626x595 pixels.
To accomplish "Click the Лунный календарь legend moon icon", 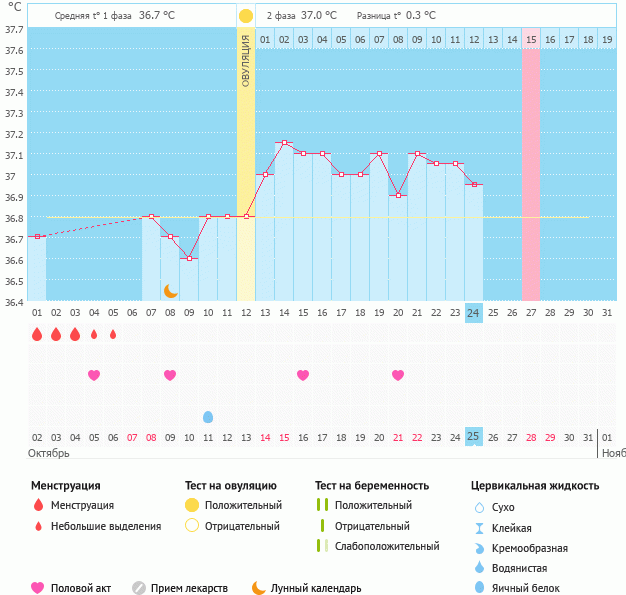I will tap(259, 588).
